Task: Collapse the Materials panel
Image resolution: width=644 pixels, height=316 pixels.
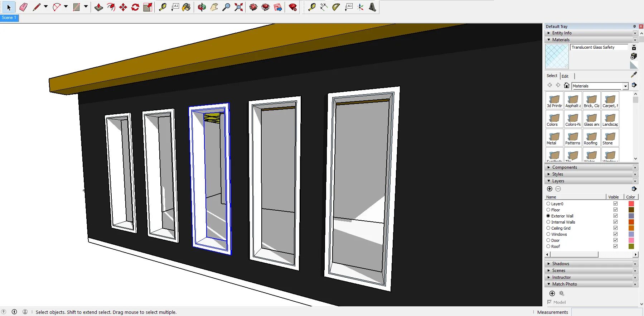Action: coord(549,40)
